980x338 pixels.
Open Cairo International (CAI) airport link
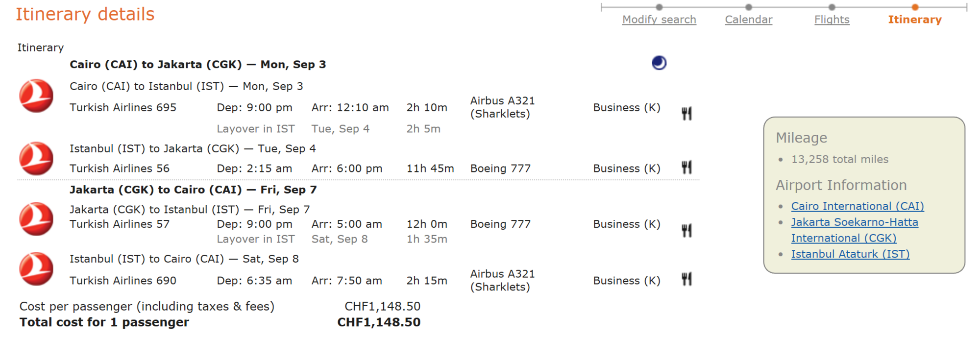pos(857,206)
